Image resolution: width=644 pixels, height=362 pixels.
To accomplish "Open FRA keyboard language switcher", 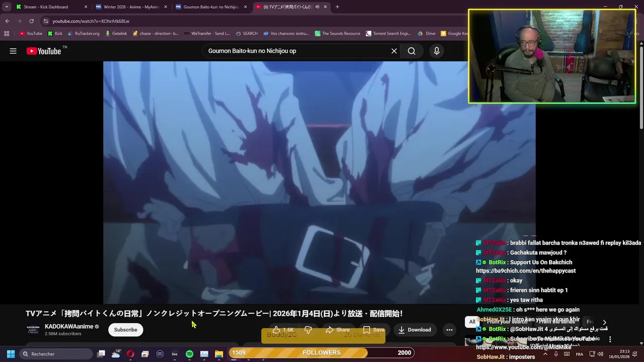I will click(x=580, y=354).
